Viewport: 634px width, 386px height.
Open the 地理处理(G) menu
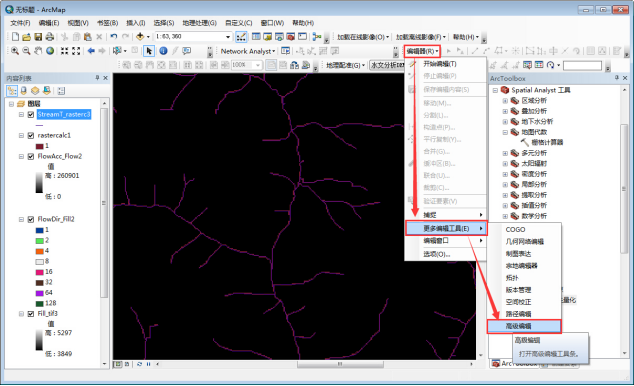(199, 23)
